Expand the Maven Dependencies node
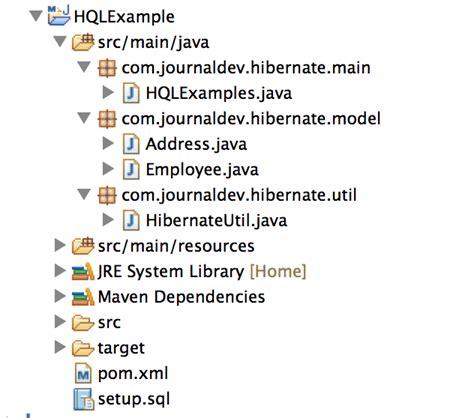Screen dimensions: 474x418 pyautogui.click(x=60, y=296)
